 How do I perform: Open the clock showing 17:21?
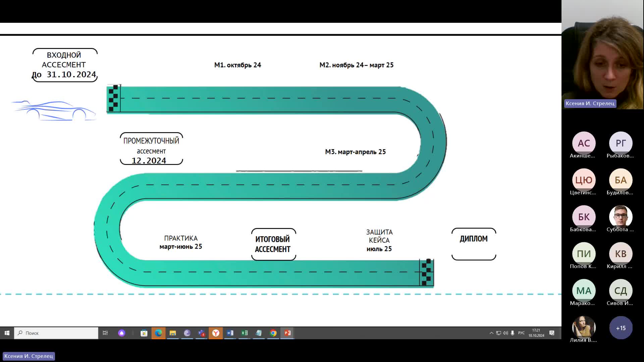536,333
